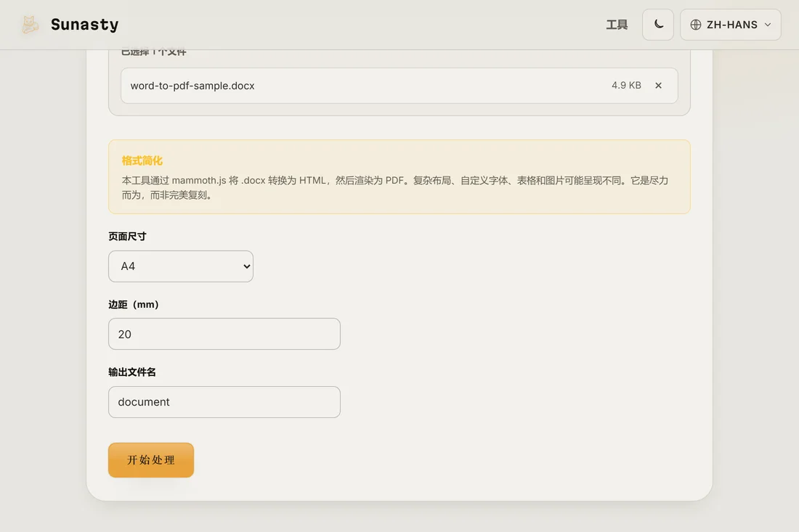Open the 页面尺寸 A4 dropdown
Screen dimensions: 799x532
click(181, 266)
